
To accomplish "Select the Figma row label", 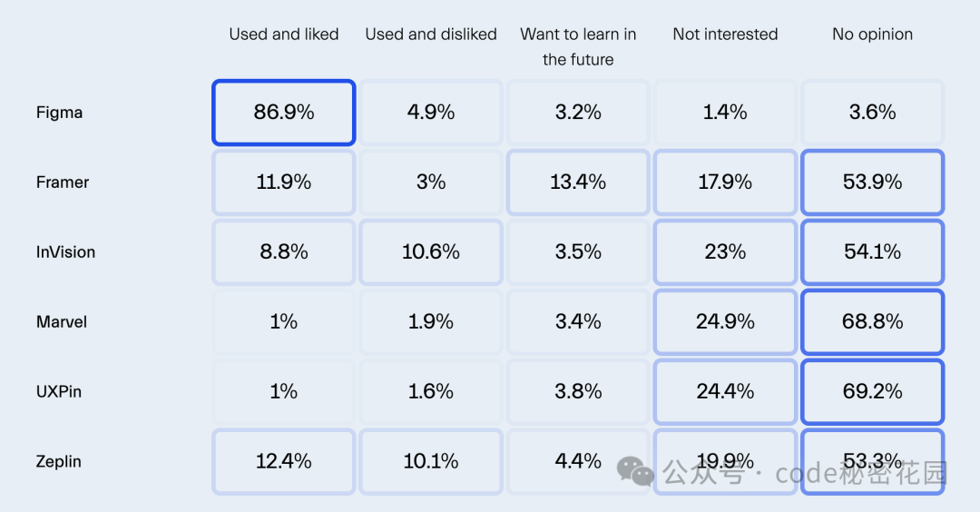I will [59, 113].
